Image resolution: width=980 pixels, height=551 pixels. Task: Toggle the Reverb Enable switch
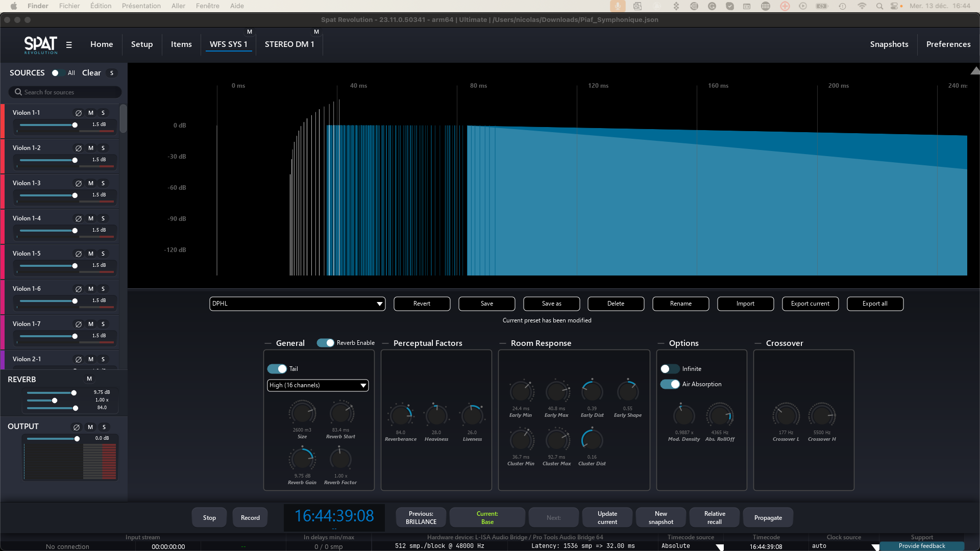point(325,343)
